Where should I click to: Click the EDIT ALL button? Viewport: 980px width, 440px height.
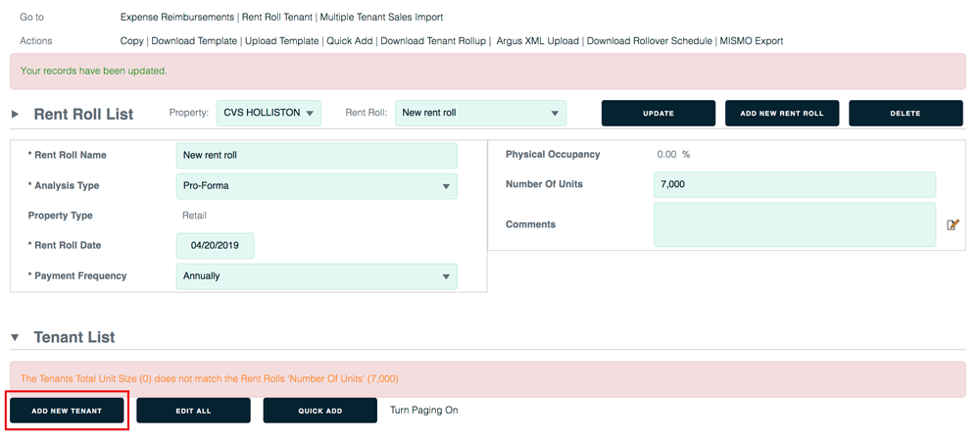tap(194, 411)
